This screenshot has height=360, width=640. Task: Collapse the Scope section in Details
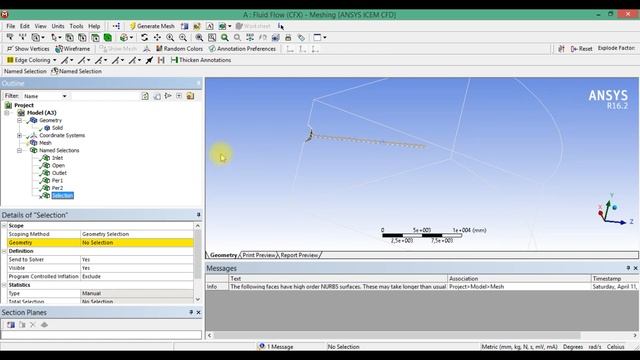(4, 226)
